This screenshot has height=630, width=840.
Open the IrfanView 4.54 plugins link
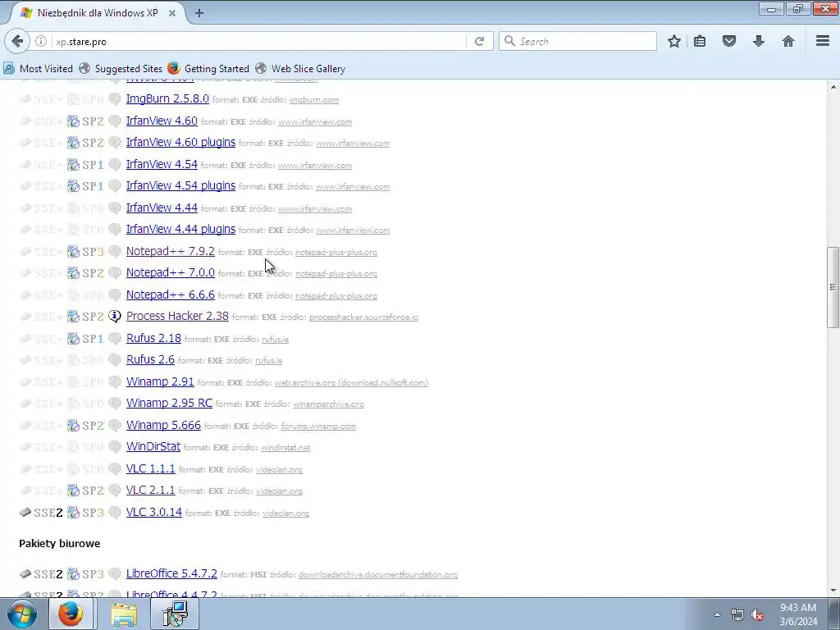pos(180,185)
